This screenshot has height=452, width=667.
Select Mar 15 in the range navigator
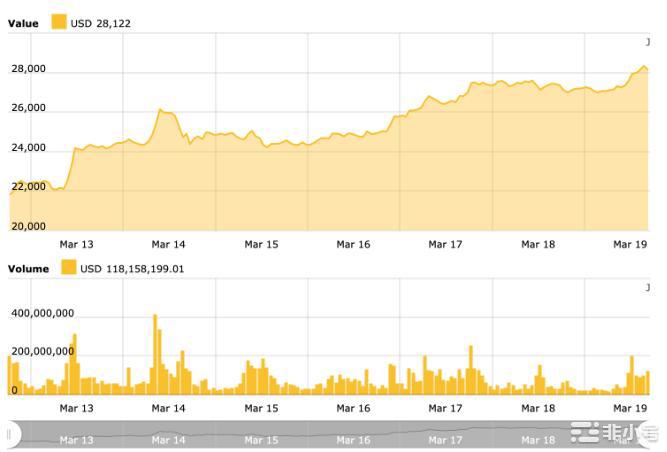261,439
